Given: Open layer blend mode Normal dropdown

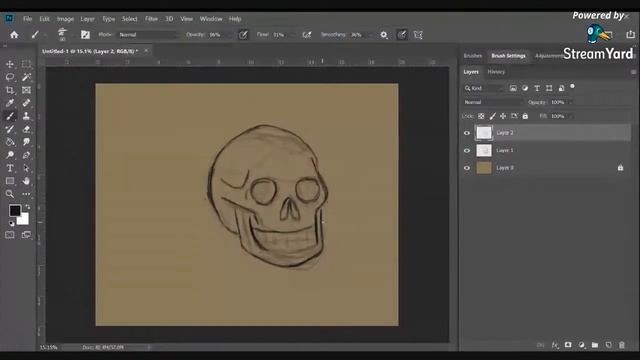Looking at the screenshot, I should [493, 102].
